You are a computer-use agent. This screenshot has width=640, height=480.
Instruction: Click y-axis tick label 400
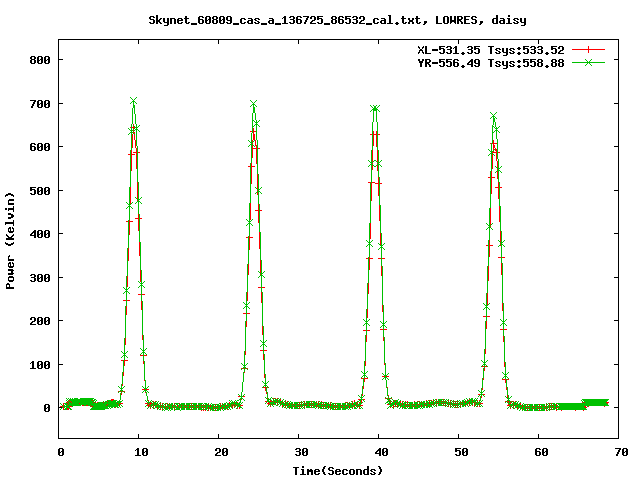(x=40, y=234)
